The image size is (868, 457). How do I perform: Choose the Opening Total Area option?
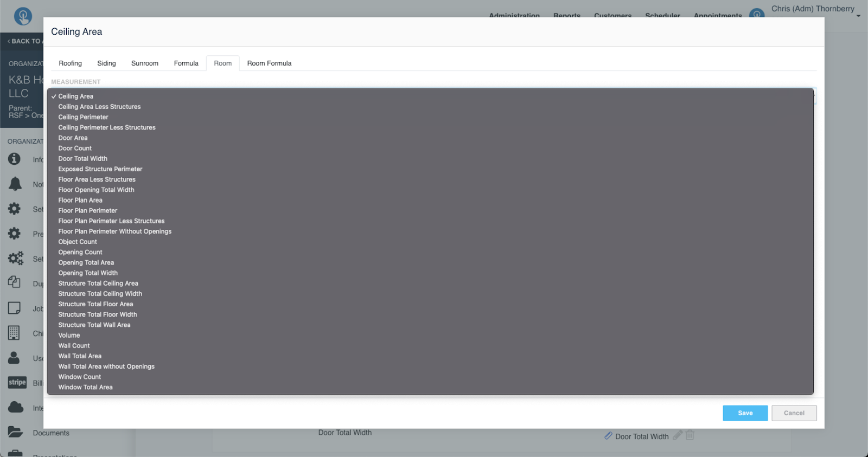[x=430, y=262]
